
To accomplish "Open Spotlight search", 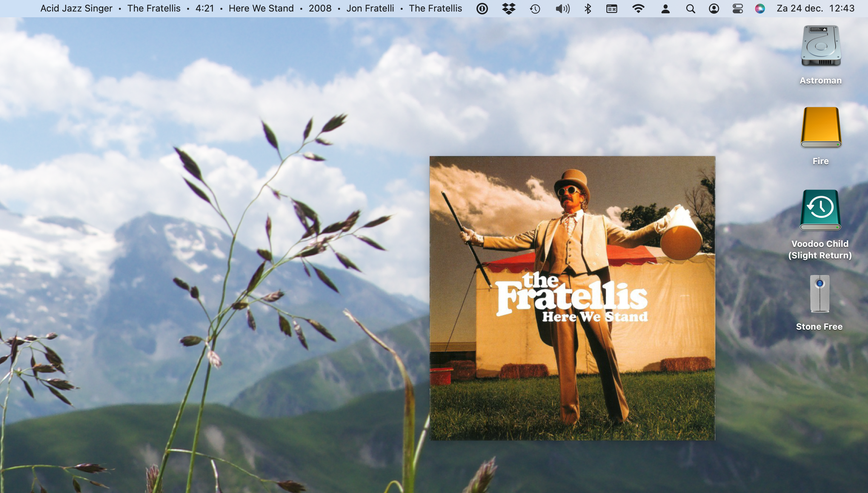I will point(690,8).
